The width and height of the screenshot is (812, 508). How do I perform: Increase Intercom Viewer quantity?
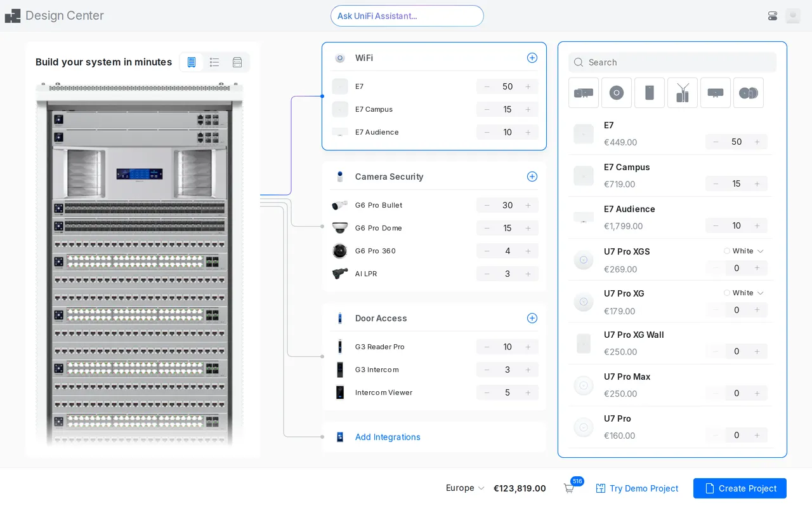[528, 392]
